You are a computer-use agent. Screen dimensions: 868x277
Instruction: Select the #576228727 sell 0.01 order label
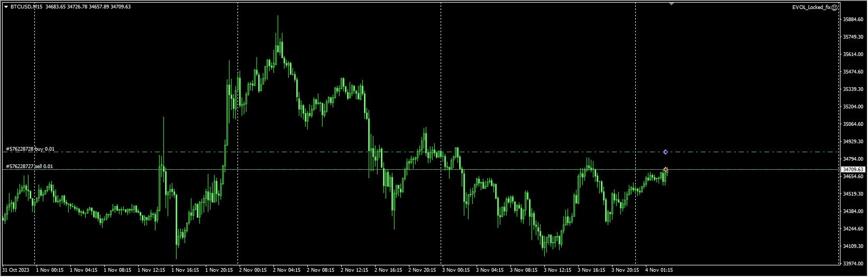point(29,167)
